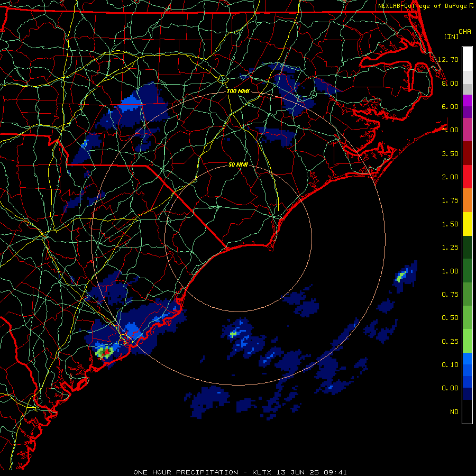This screenshot has height=476, width=476.
Task: Click the 50 NMI range ring label
Action: click(238, 164)
